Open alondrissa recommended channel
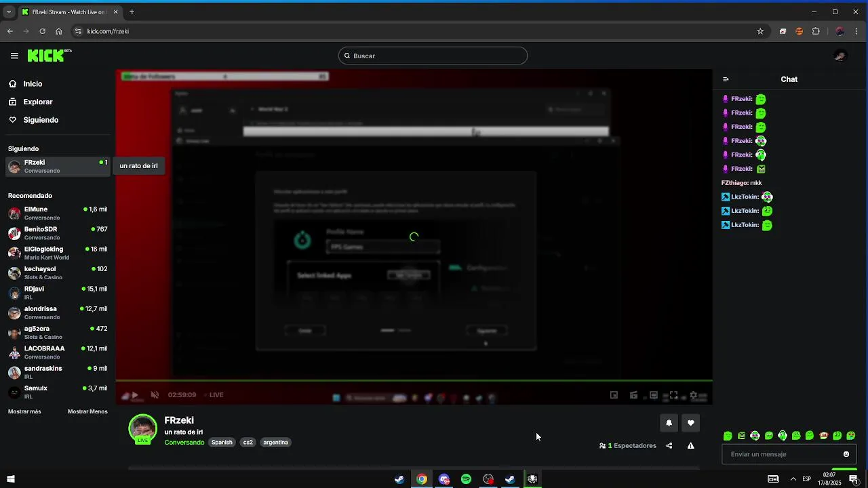Screen dimensions: 868x488 [58, 312]
